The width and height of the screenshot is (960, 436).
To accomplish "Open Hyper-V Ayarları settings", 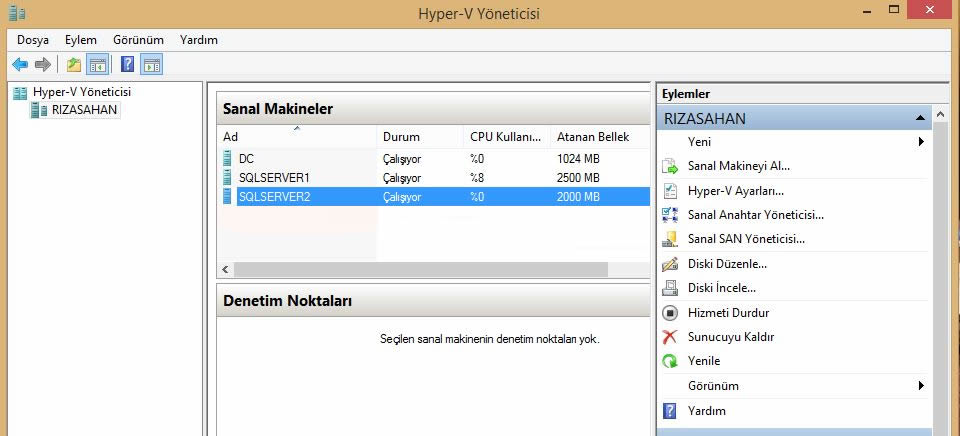I will point(735,191).
